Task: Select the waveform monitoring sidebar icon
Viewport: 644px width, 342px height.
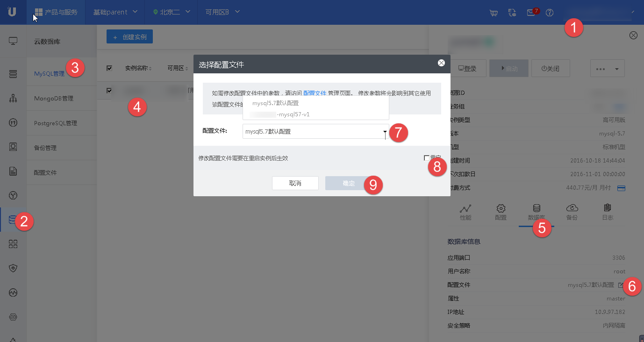Action: (x=13, y=292)
